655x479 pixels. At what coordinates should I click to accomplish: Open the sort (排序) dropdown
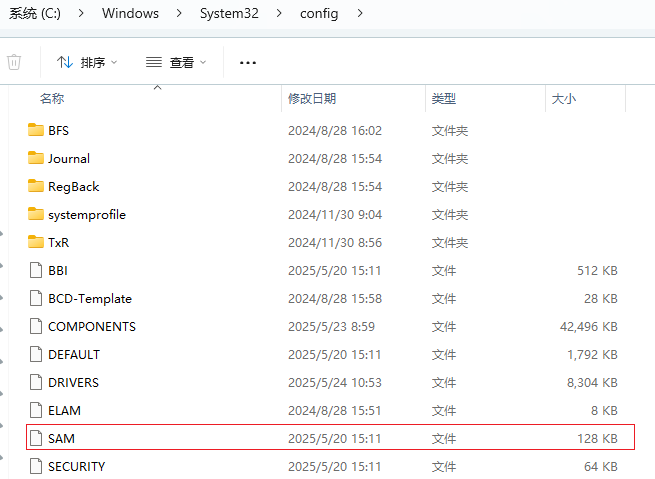87,63
